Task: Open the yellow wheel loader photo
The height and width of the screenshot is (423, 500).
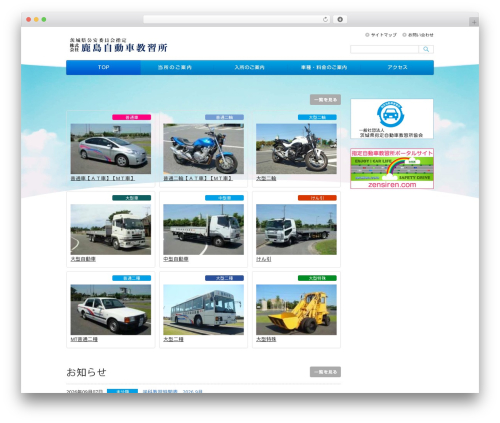Action: click(296, 310)
